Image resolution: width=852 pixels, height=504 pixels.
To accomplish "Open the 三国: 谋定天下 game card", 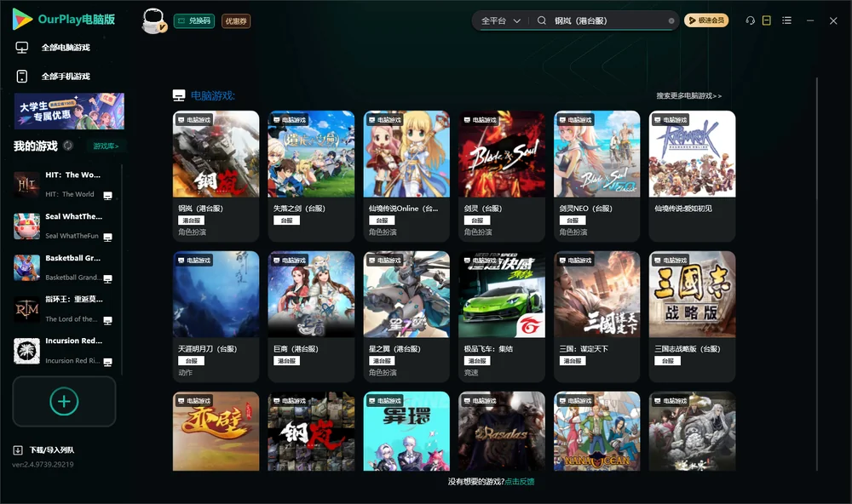I will pos(596,316).
